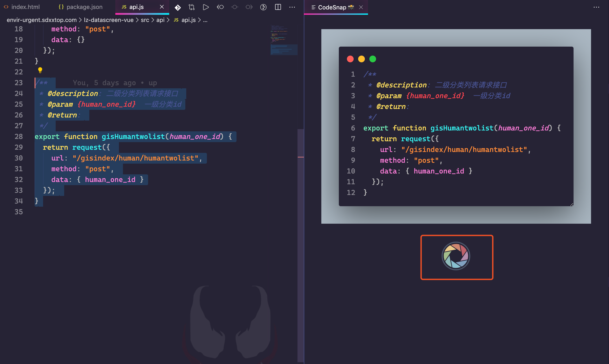This screenshot has height=364, width=609.
Task: Go to next change circle-arrow icon
Action: 249,7
